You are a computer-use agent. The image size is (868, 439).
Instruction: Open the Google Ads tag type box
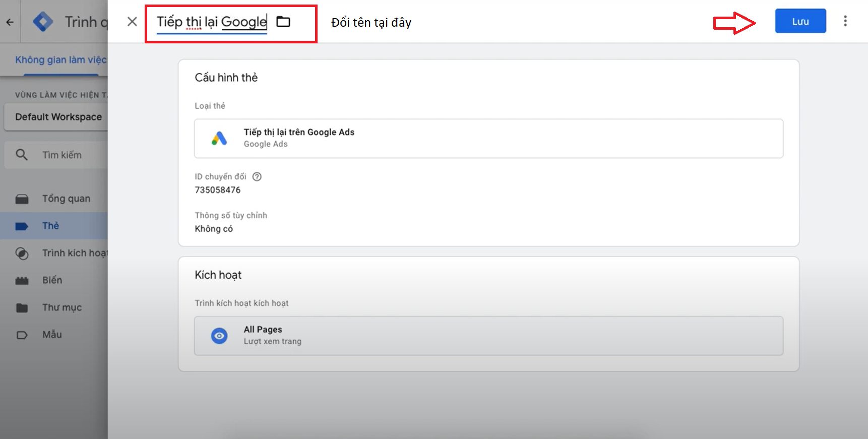coord(488,139)
